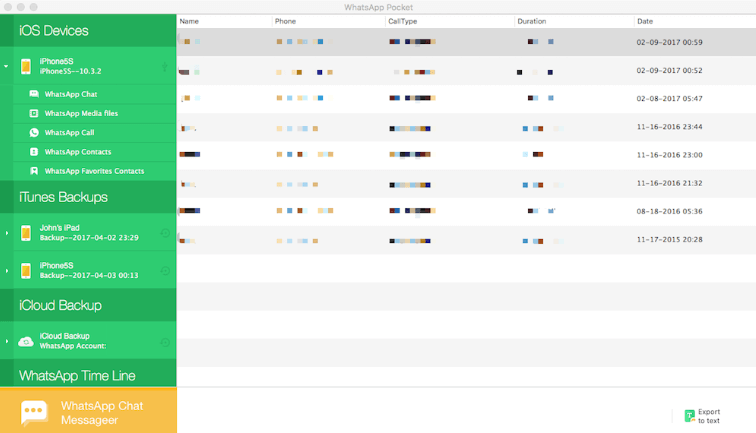Click the restore icon beside iCloud Backup account
This screenshot has width=756, height=433.
[x=165, y=342]
